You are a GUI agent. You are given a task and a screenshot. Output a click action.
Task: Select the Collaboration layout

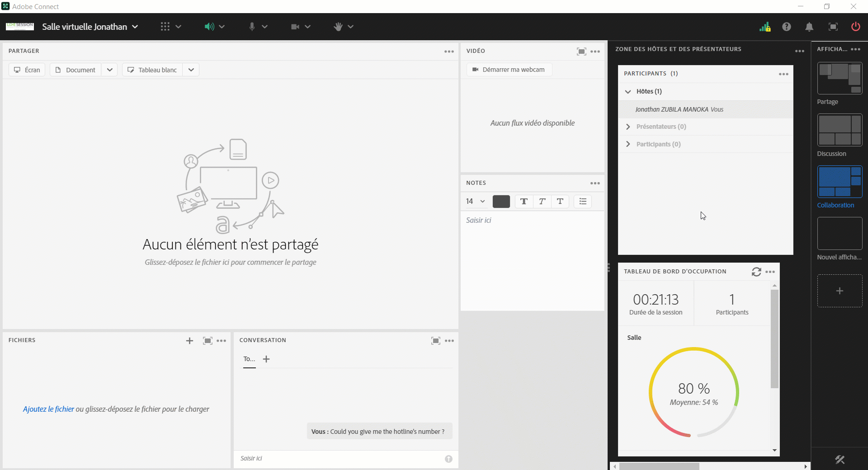coord(840,181)
